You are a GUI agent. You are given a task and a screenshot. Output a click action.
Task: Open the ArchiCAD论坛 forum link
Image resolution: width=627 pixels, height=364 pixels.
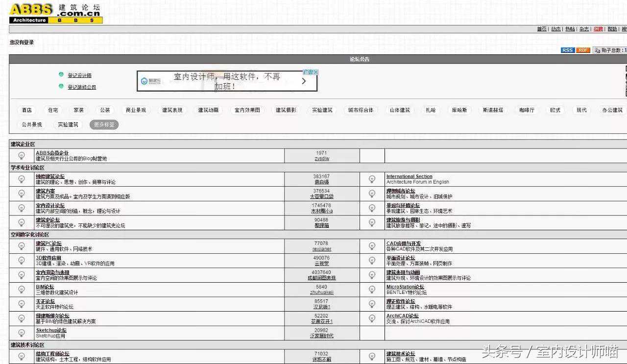point(402,316)
